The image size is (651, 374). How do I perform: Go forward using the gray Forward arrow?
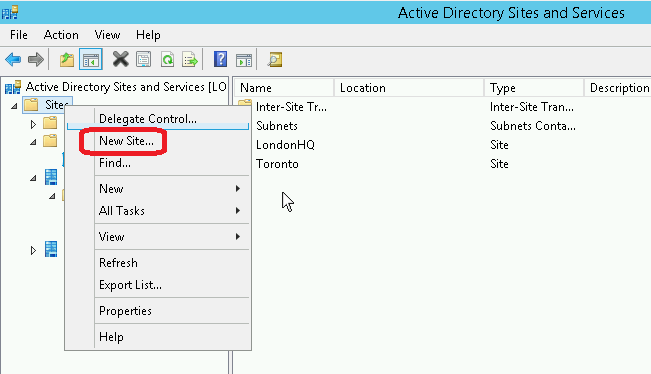(x=36, y=59)
